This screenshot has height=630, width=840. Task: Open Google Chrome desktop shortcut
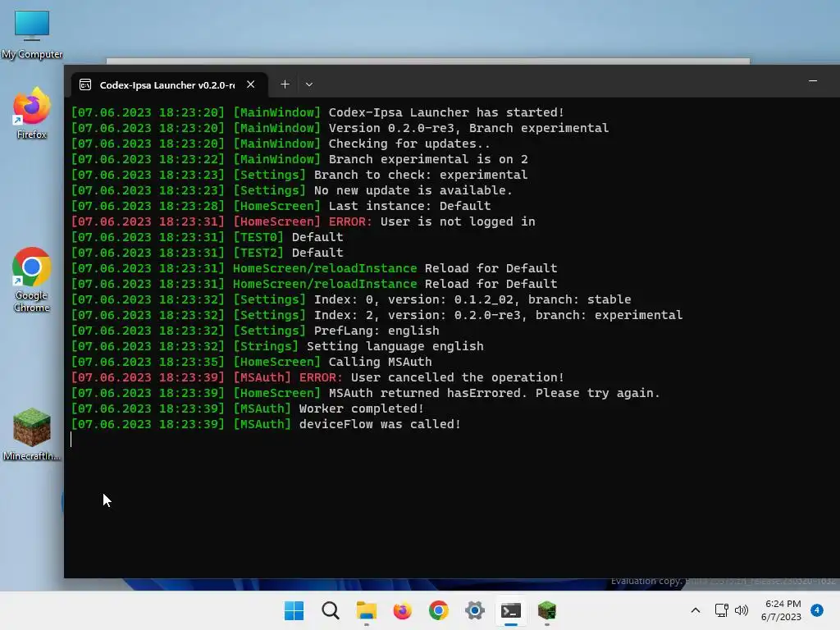32,279
